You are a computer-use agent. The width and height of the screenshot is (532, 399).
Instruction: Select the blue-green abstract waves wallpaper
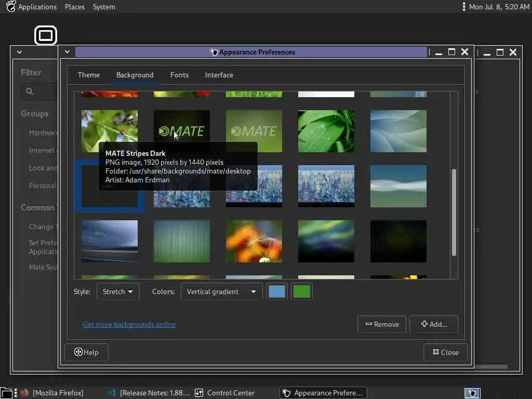coord(398,131)
